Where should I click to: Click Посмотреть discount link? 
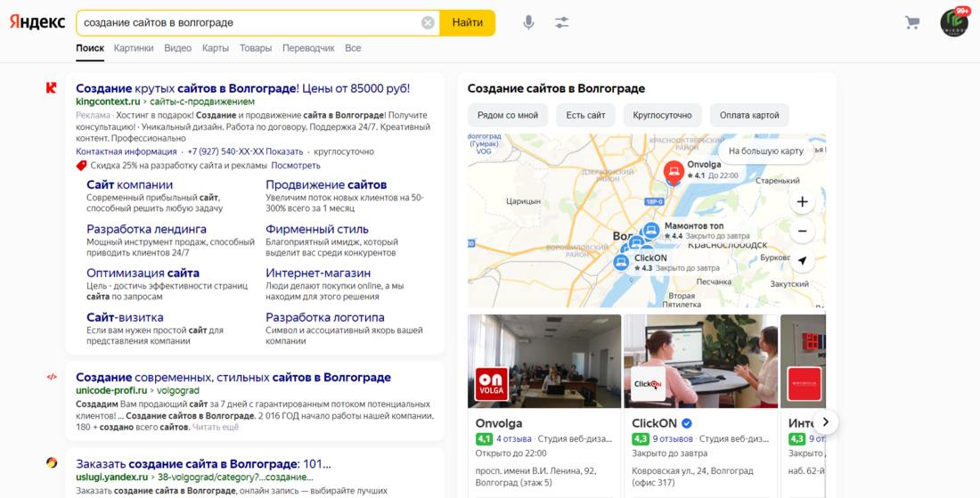click(x=296, y=166)
